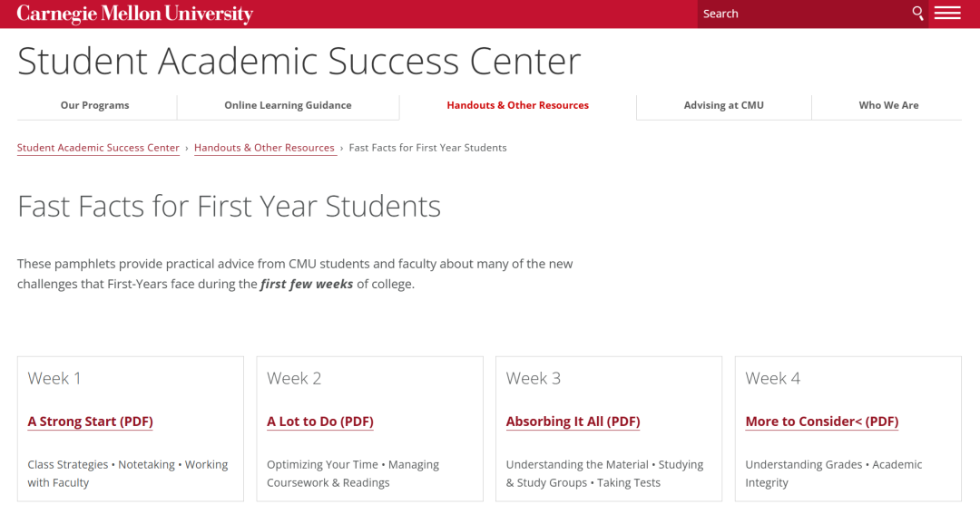The image size is (980, 514).
Task: Select the Week 2 card heading
Action: coord(294,378)
